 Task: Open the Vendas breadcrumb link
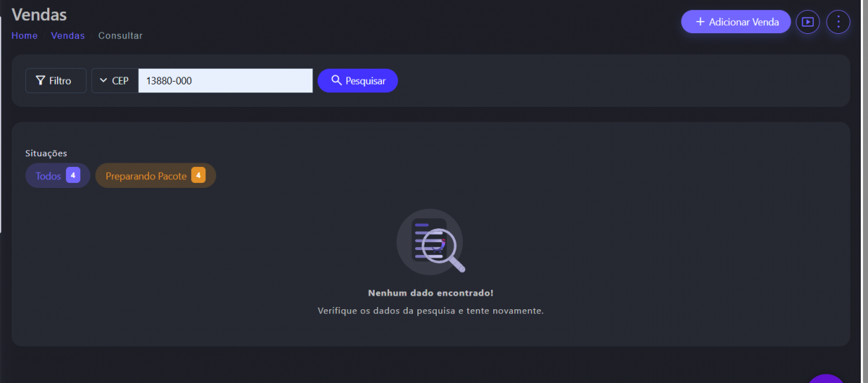pos(68,35)
